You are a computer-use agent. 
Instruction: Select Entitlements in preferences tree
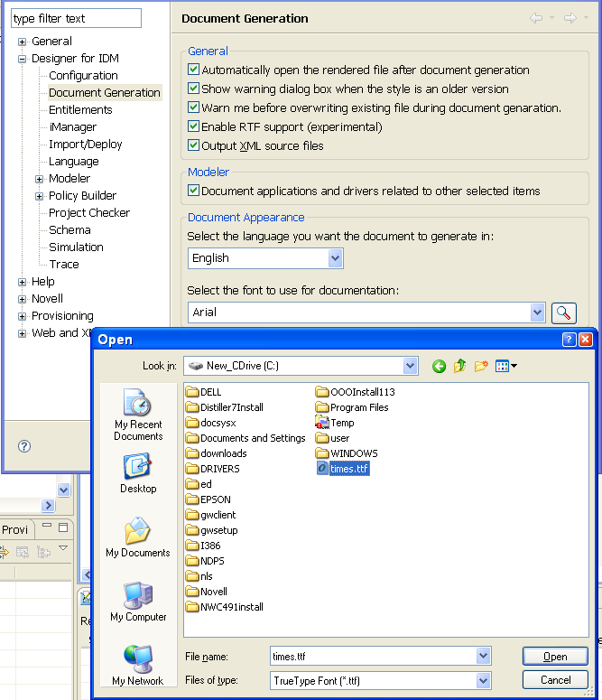pos(80,110)
